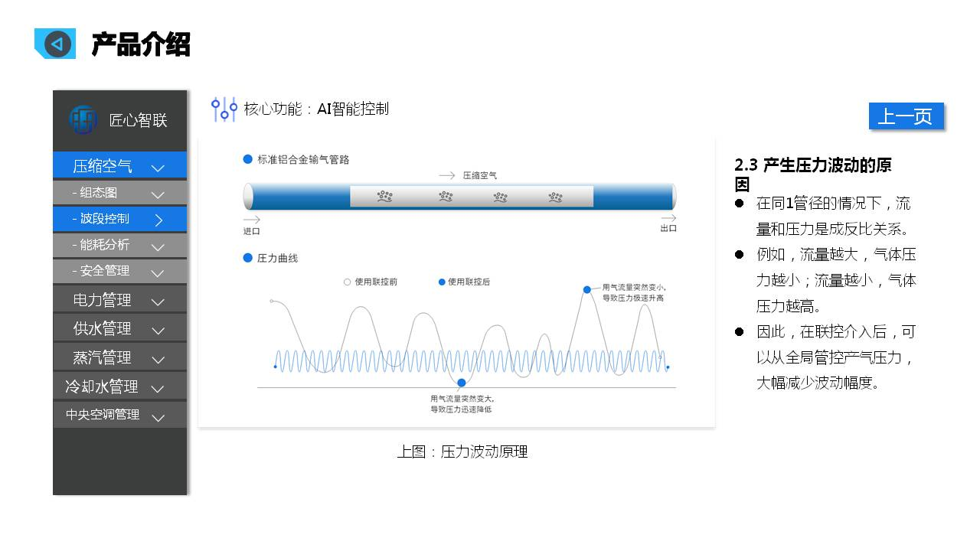Expand the 压缩空气 menu chevron
Screen dimensions: 980x551
(x=158, y=168)
